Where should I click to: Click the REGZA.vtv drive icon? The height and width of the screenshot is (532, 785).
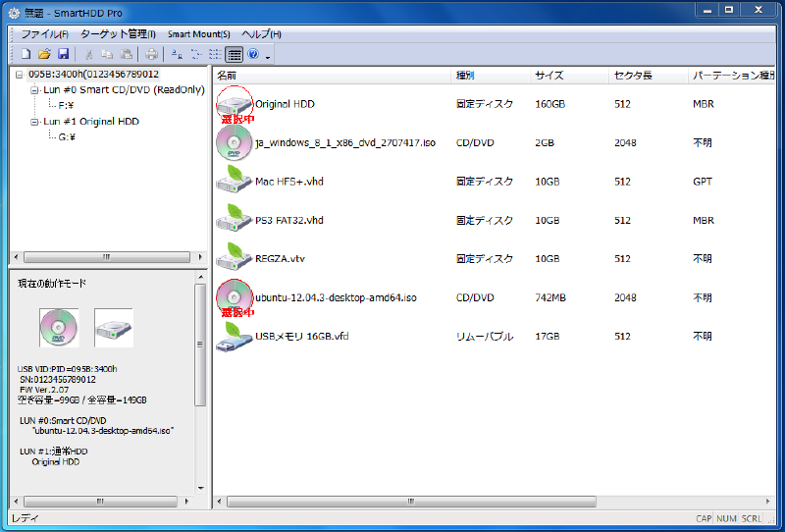(x=234, y=256)
